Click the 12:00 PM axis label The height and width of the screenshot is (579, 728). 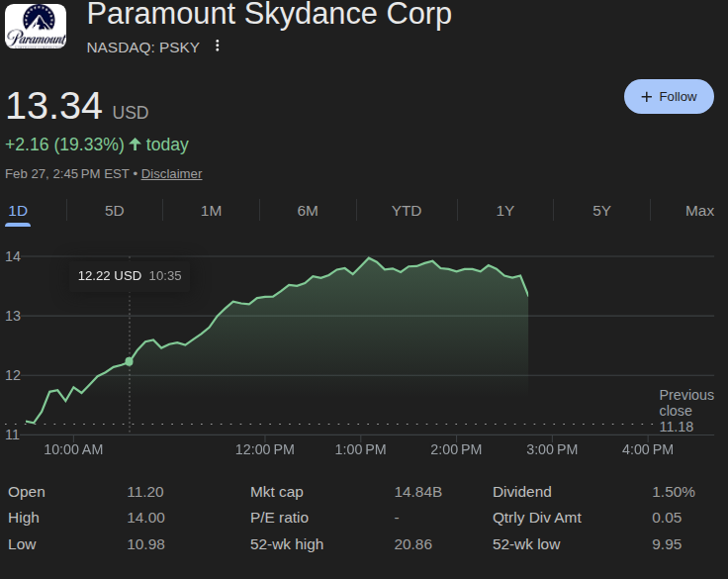[265, 449]
